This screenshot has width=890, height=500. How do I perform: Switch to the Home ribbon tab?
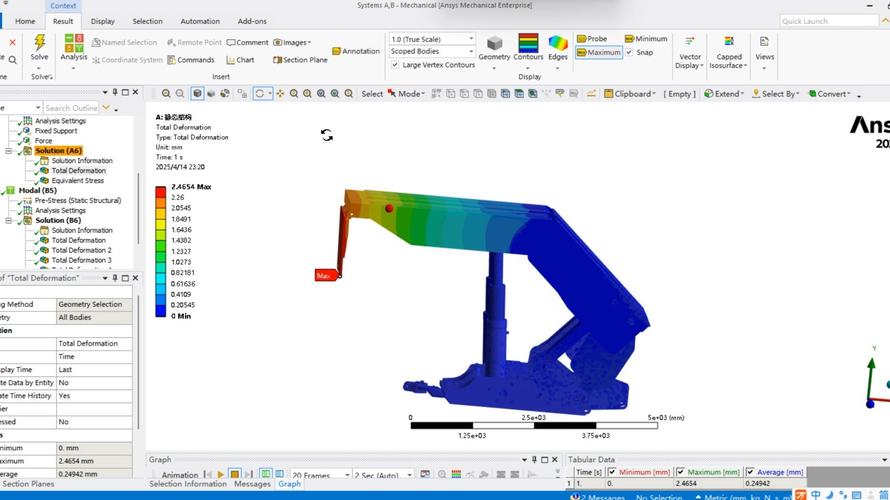(x=25, y=21)
